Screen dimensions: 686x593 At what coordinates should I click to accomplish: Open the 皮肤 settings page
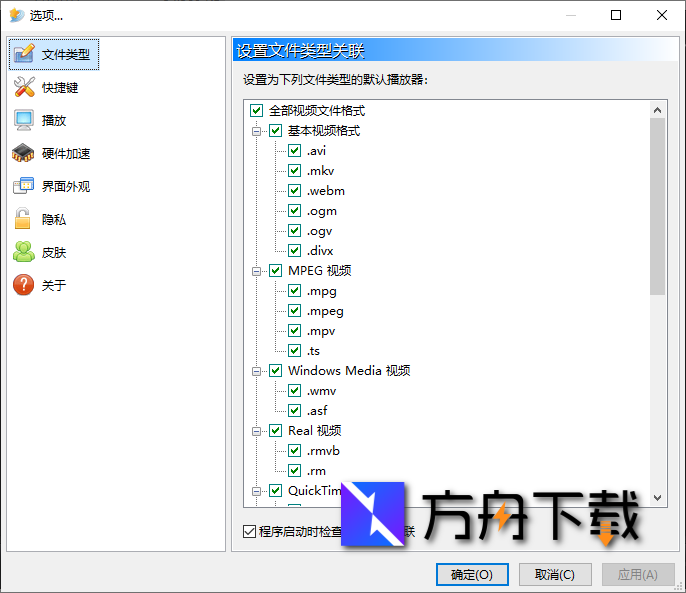click(54, 253)
